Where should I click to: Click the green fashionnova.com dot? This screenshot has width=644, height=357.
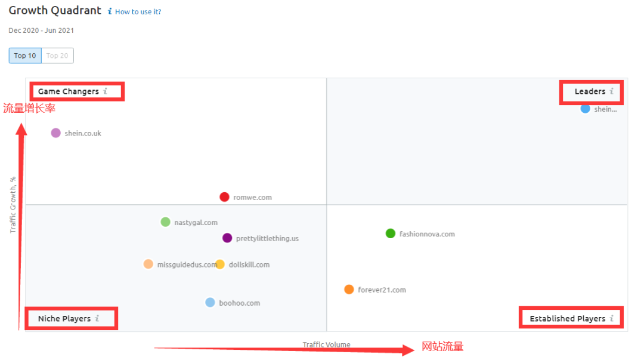click(390, 233)
